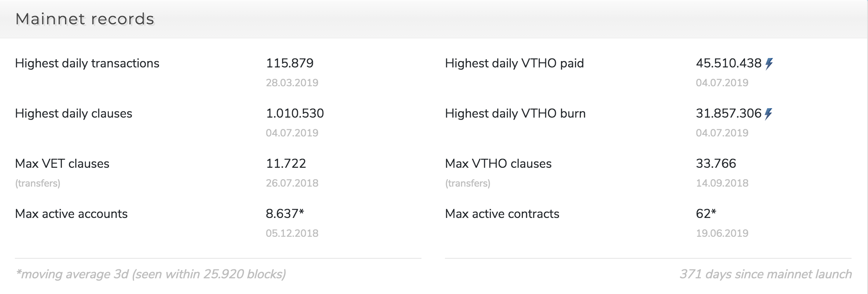Viewport: 868px width, 294px height.
Task: Click the Highest daily clauses label
Action: point(74,114)
